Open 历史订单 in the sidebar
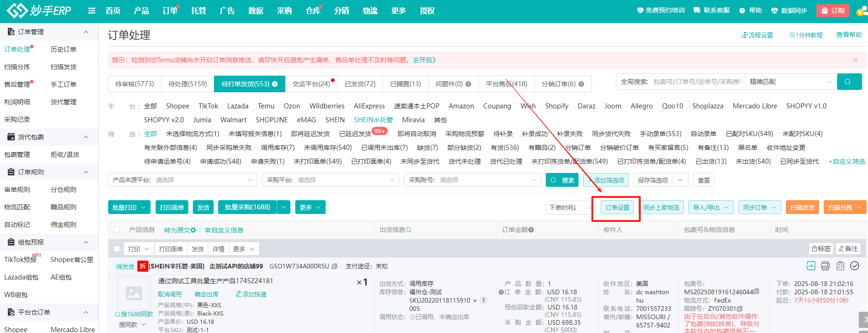868x333 pixels. (x=64, y=49)
